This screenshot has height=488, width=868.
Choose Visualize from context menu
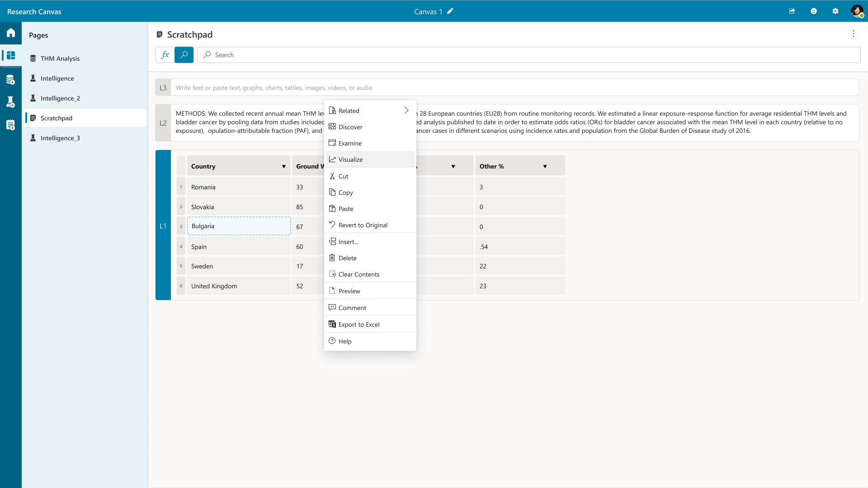(x=350, y=160)
